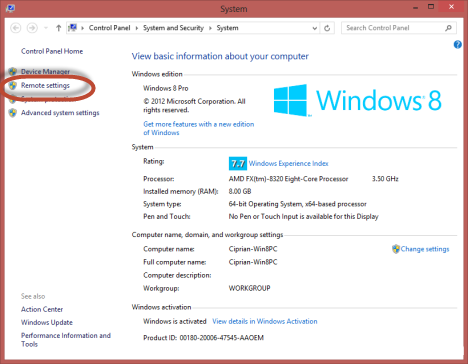
Task: Click the WORKGROUP value
Action: click(249, 288)
